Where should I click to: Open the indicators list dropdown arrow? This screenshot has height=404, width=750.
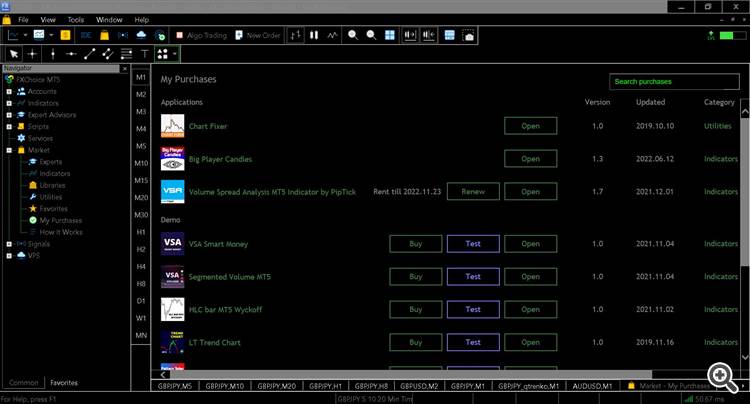click(51, 35)
